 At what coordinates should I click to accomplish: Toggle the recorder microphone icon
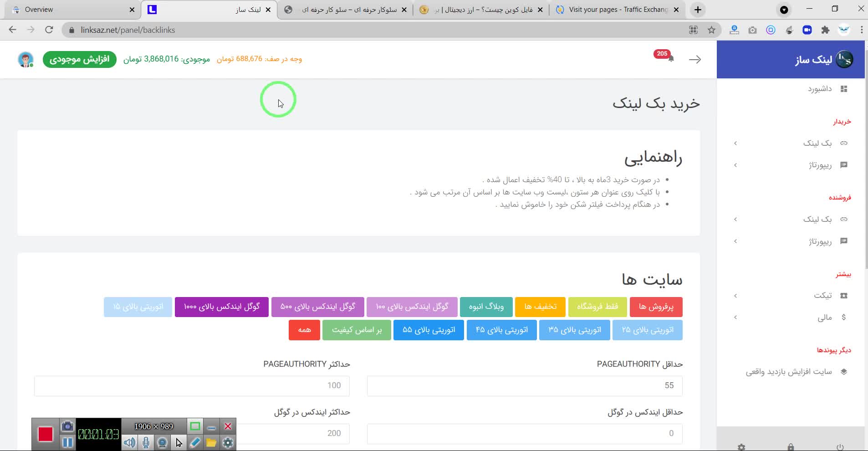tap(146, 442)
